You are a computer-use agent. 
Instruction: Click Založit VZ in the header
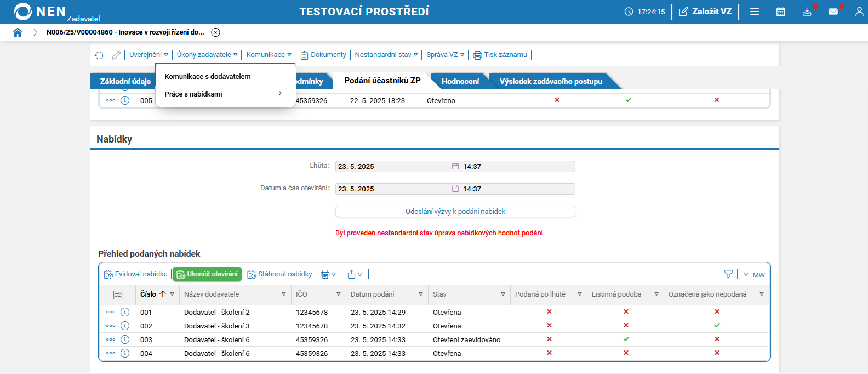(x=706, y=12)
